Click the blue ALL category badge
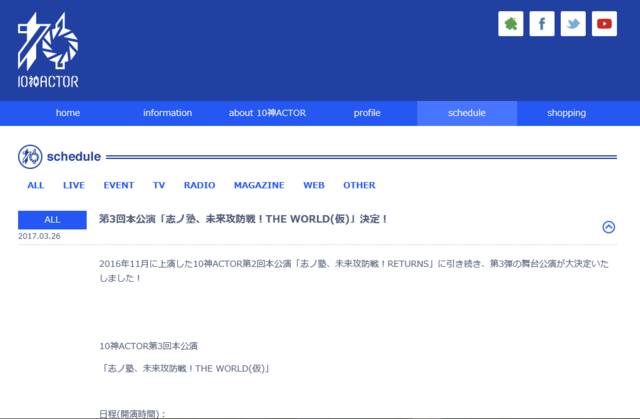Viewport: 640px width, 419px height. (53, 219)
